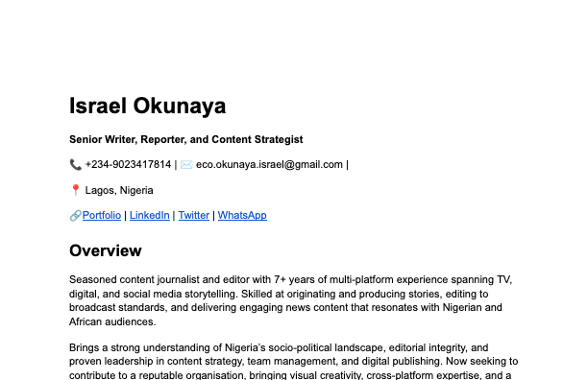Viewport: 588px width, 380px height.
Task: Click the red location pin icon
Action: [x=75, y=190]
